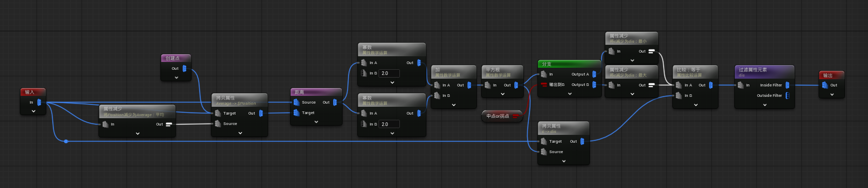
Task: Click Inside Filter pin on 过滤属性元素
Action: tap(787, 85)
